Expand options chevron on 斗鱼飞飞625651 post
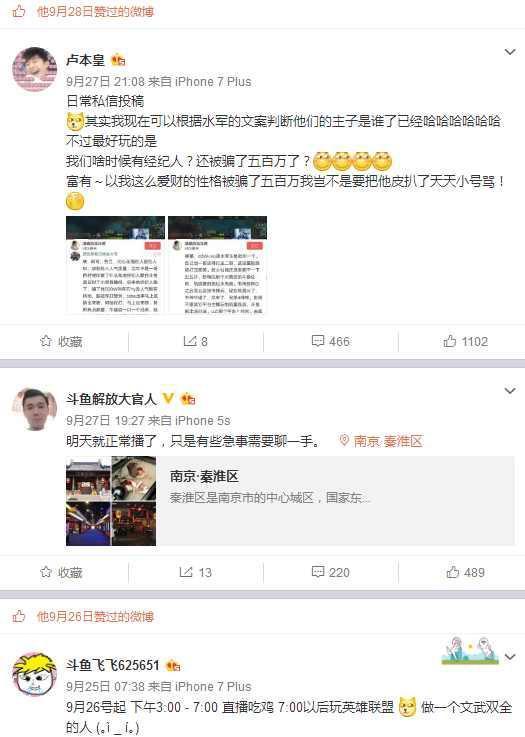The height and width of the screenshot is (737, 525). [510, 656]
